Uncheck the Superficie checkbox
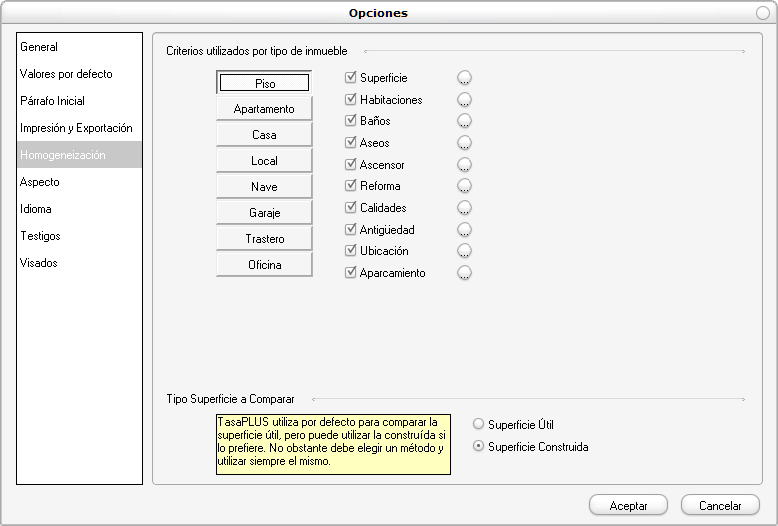Image resolution: width=778 pixels, height=526 pixels. 351,78
